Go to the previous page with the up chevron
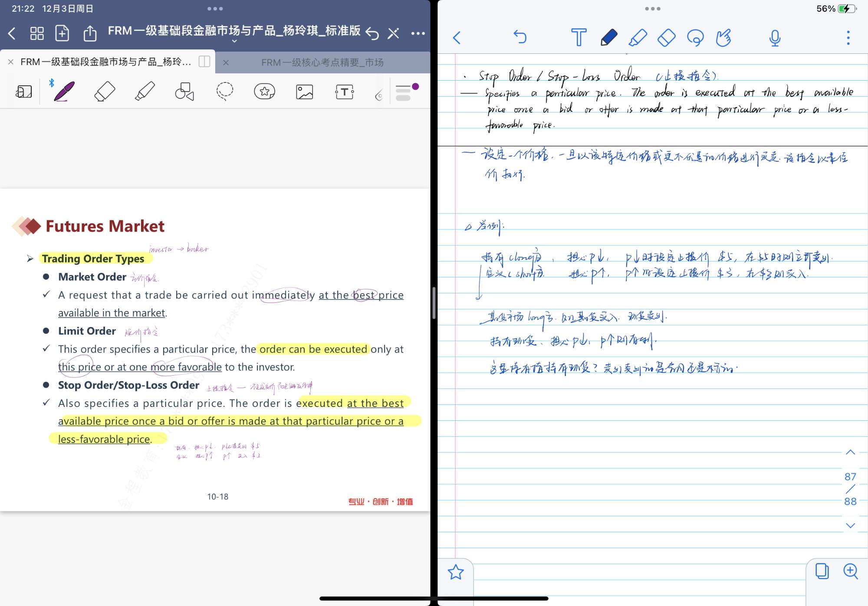Image resolution: width=868 pixels, height=606 pixels. [x=850, y=452]
